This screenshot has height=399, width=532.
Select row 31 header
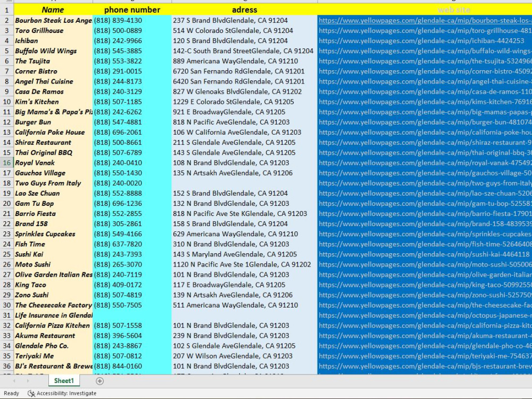point(7,315)
